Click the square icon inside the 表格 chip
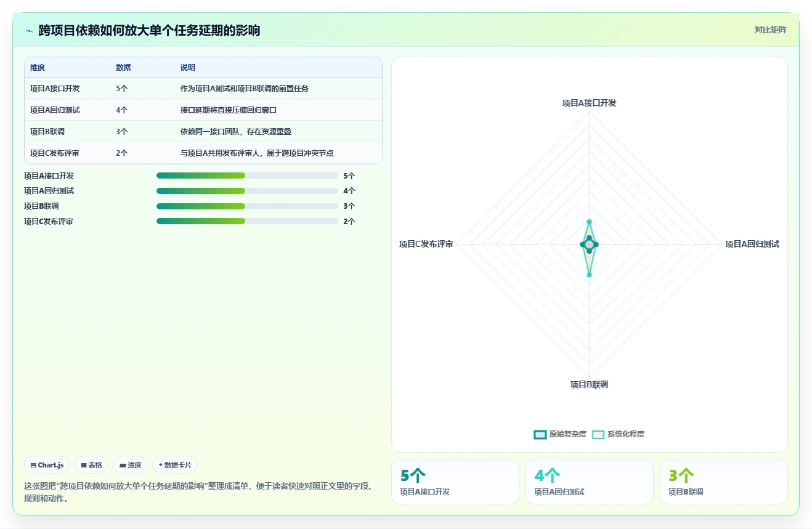Viewport: 812px width, 529px height. click(x=84, y=466)
